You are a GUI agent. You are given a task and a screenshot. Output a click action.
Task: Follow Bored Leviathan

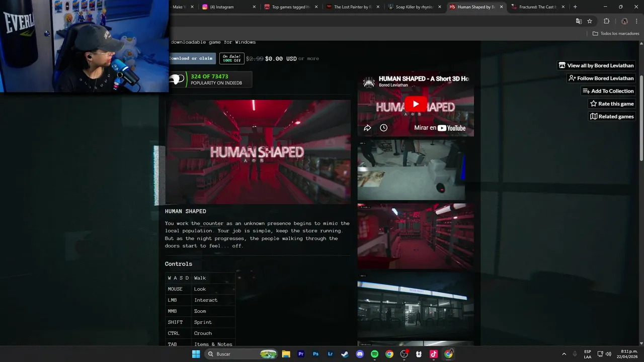601,78
